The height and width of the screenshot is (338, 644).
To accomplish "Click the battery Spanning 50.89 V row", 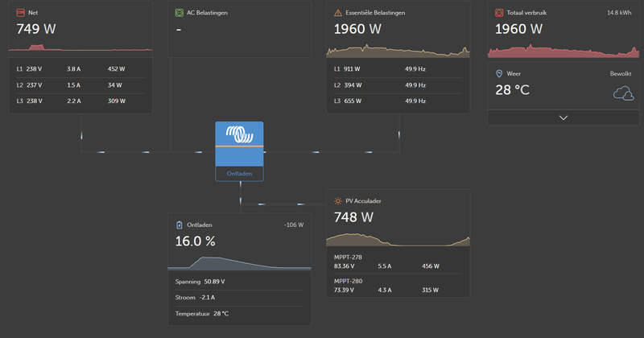I will pos(239,282).
